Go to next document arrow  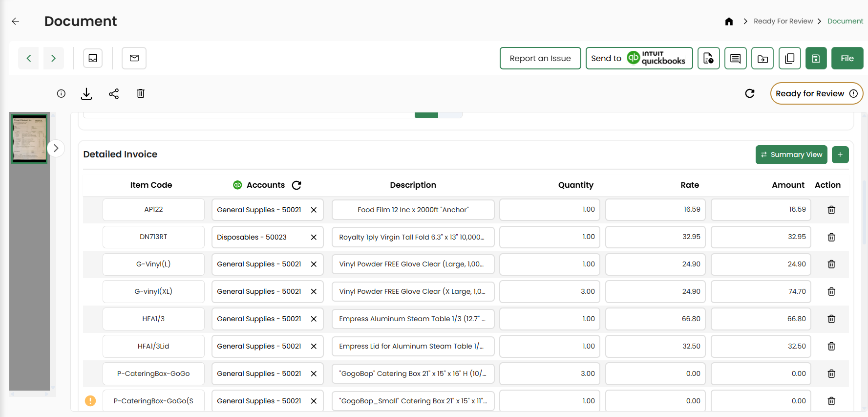click(54, 59)
